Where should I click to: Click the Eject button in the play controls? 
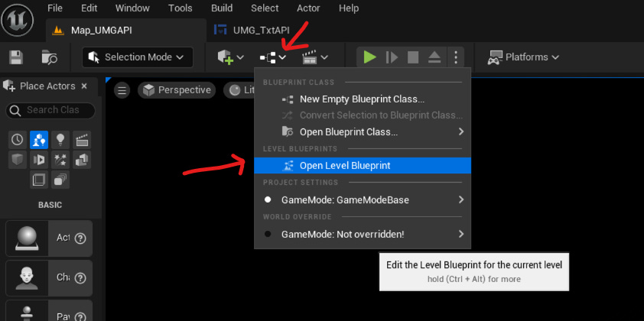(434, 57)
